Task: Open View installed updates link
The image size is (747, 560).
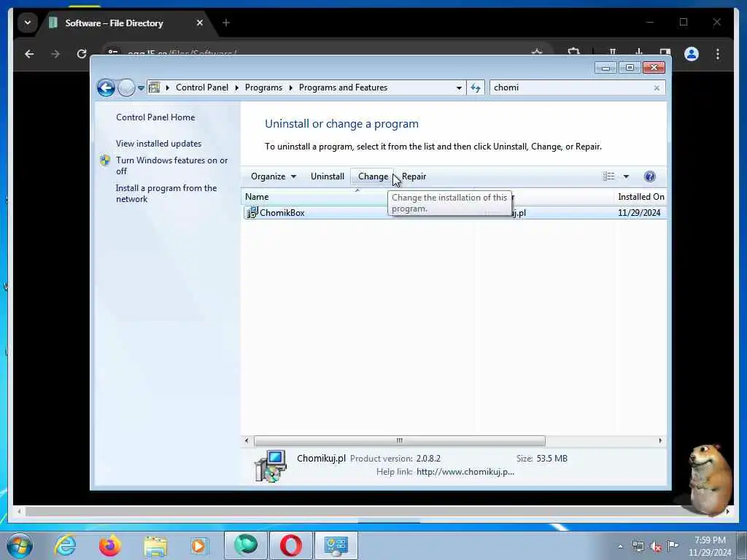Action: pos(158,144)
